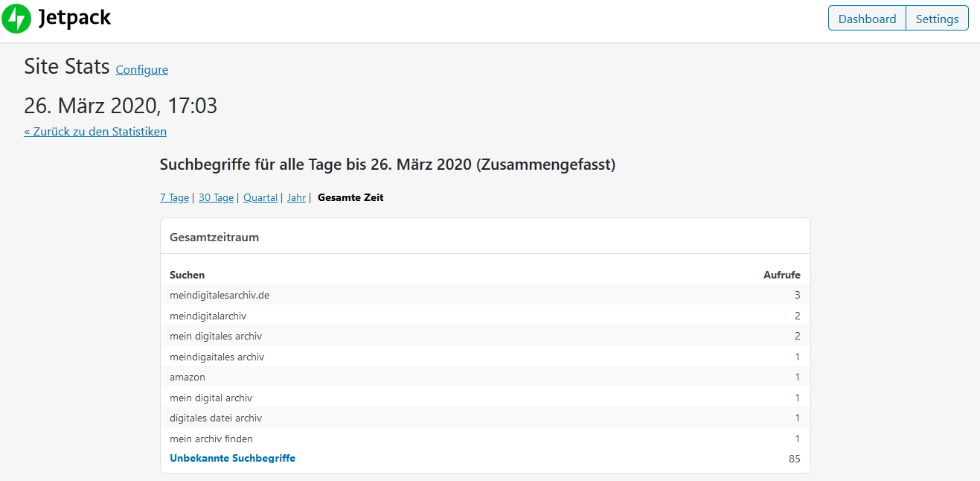This screenshot has width=980, height=481.
Task: Switch to the 7 Tage period
Action: pos(174,198)
